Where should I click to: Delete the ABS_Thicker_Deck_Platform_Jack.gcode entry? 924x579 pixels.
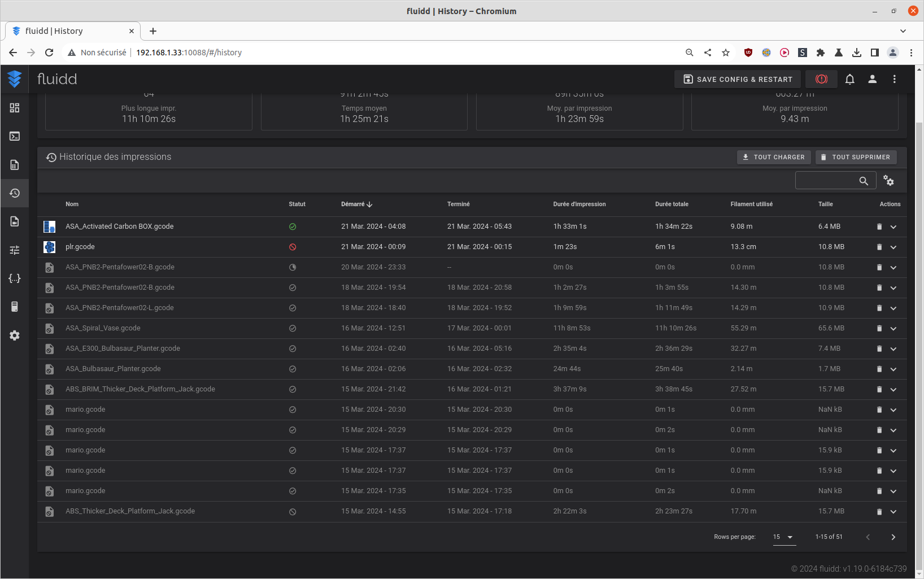(879, 511)
